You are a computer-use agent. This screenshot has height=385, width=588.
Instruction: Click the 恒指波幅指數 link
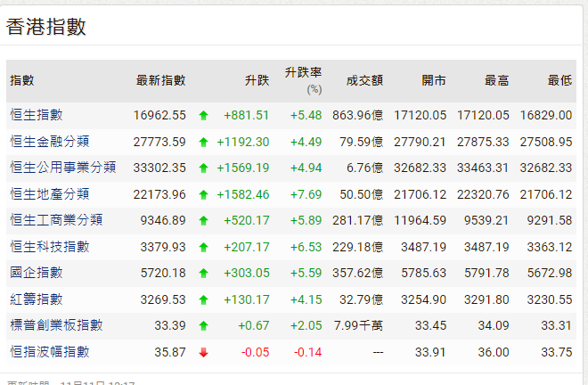pyautogui.click(x=50, y=352)
